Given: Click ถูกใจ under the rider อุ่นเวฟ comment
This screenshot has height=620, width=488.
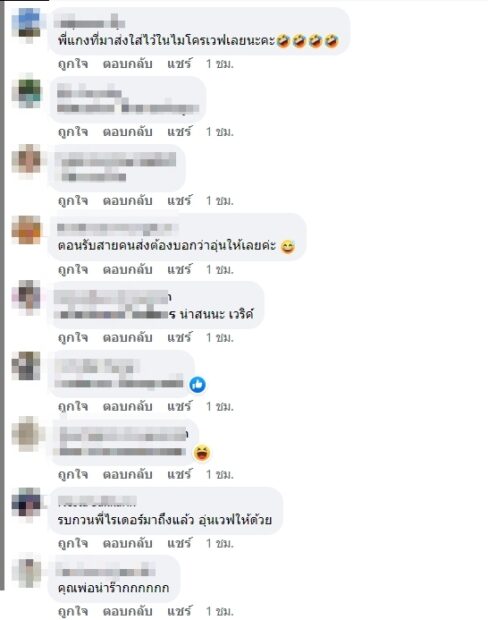Looking at the screenshot, I should [73, 543].
